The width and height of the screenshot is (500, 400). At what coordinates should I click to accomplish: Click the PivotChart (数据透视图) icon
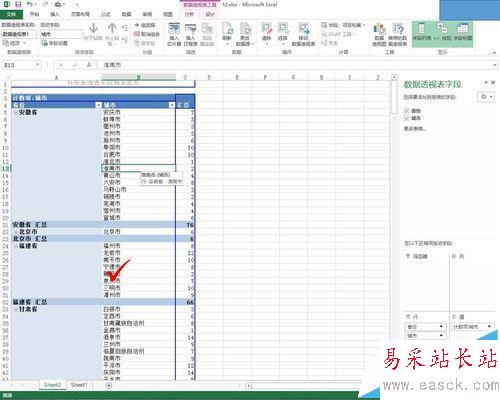tap(379, 29)
